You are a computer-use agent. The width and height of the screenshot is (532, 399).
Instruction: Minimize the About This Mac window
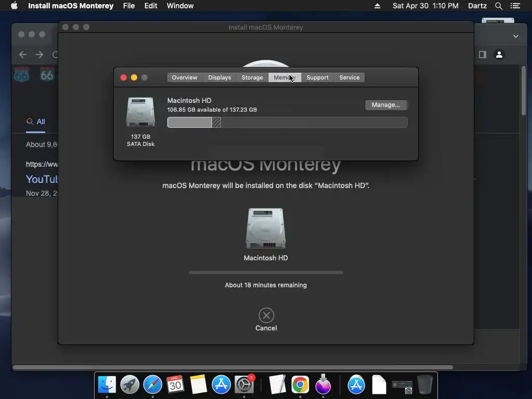point(134,77)
